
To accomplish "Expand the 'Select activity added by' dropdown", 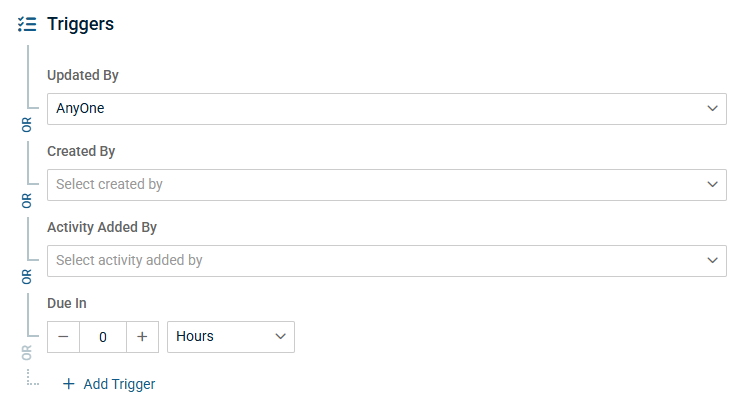I will (x=380, y=261).
